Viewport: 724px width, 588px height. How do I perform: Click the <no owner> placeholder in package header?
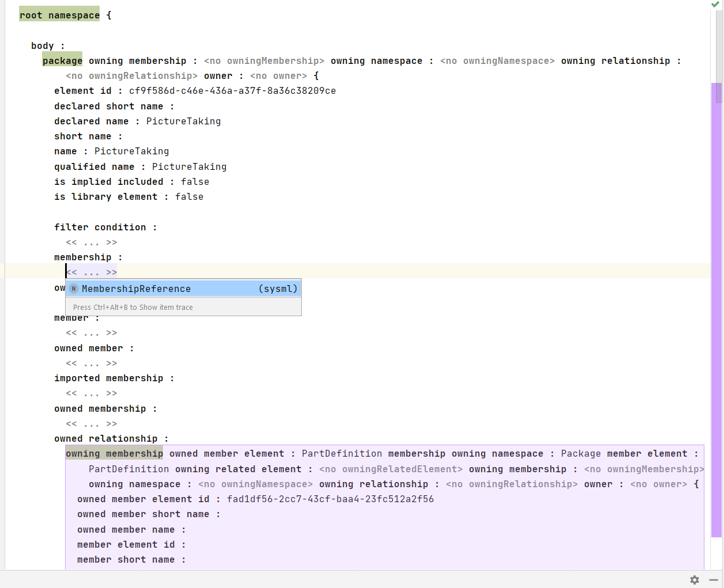(x=279, y=76)
